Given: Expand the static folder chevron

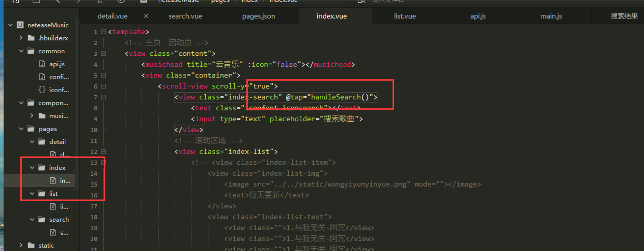Looking at the screenshot, I should [21, 245].
